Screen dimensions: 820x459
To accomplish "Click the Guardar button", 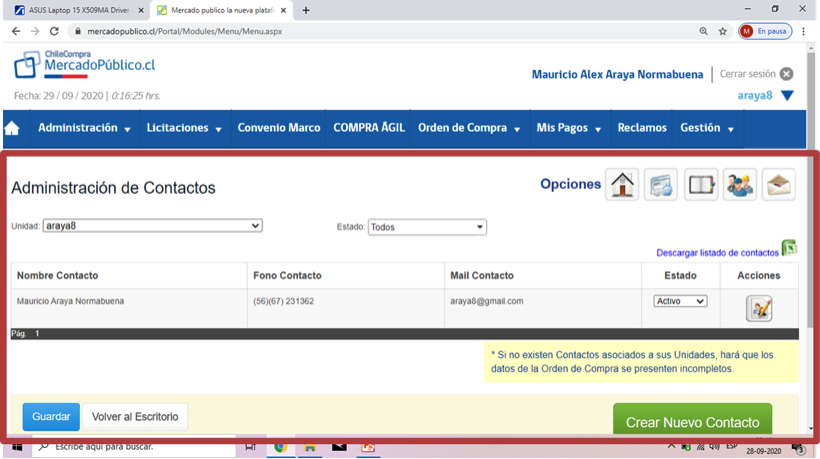I will 51,417.
